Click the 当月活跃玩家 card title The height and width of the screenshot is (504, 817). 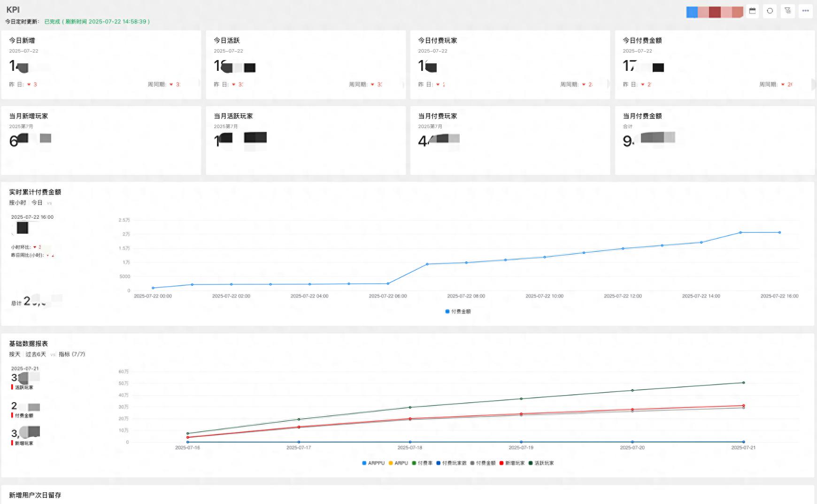pos(233,116)
